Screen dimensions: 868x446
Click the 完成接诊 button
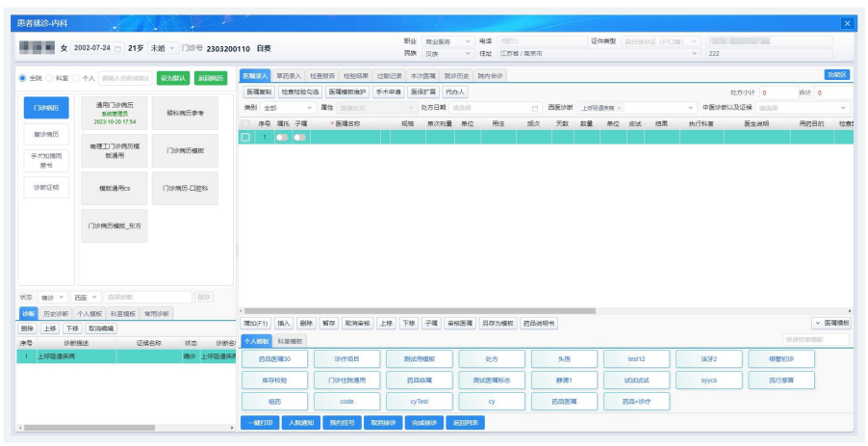point(424,423)
